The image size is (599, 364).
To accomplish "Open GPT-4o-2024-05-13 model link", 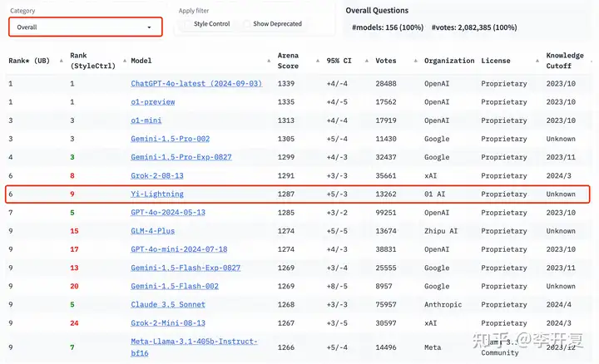I will tap(168, 212).
